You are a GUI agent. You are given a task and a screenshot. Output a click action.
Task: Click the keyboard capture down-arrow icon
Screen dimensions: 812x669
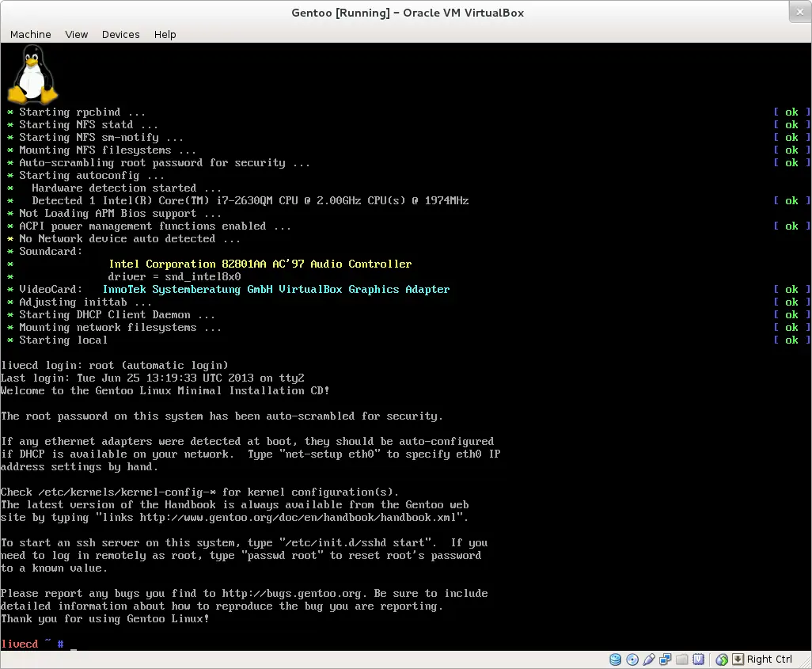pos(738,659)
